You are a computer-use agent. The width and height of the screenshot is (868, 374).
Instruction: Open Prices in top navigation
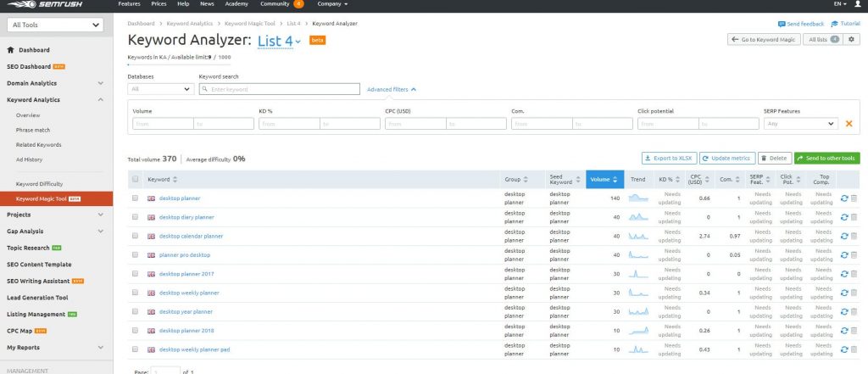159,4
